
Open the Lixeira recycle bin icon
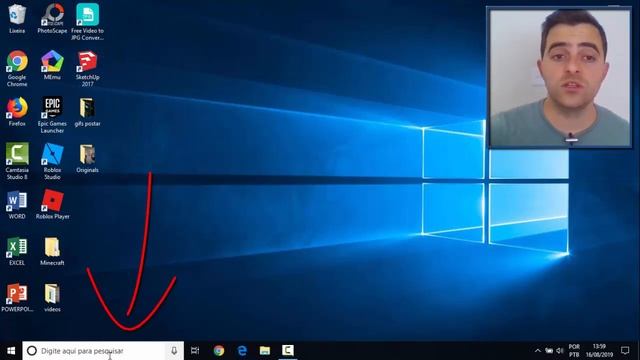point(17,18)
